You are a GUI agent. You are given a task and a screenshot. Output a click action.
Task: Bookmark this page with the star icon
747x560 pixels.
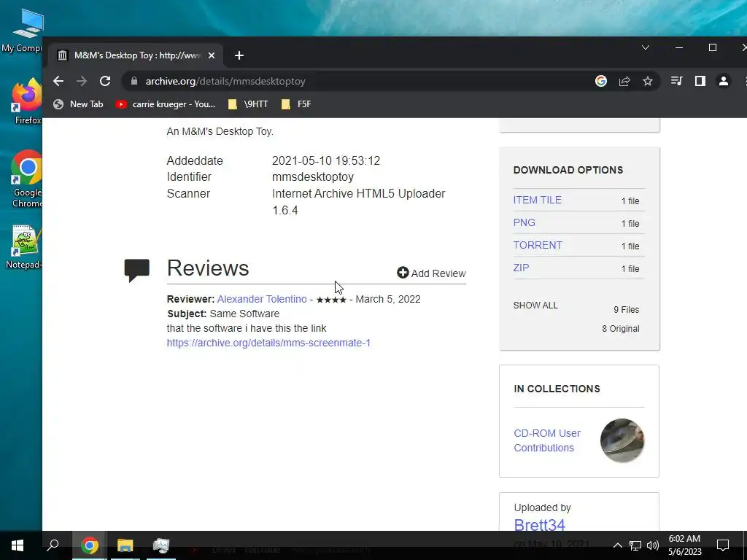point(648,81)
